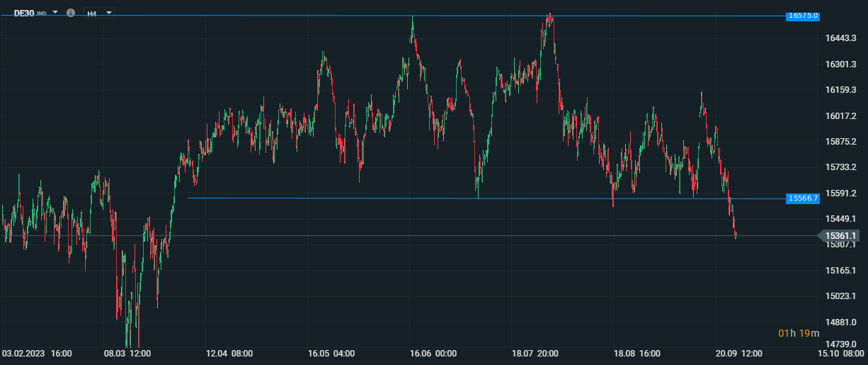Click the candle countdown timer 01h 19m
The width and height of the screenshot is (868, 365).
tap(799, 333)
